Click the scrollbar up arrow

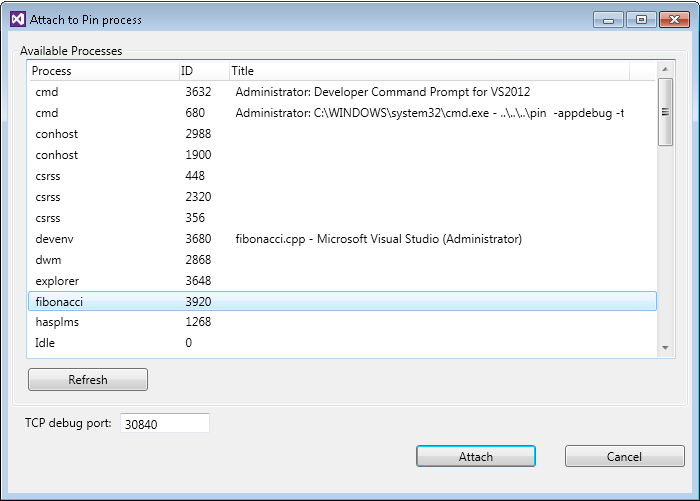[x=665, y=69]
